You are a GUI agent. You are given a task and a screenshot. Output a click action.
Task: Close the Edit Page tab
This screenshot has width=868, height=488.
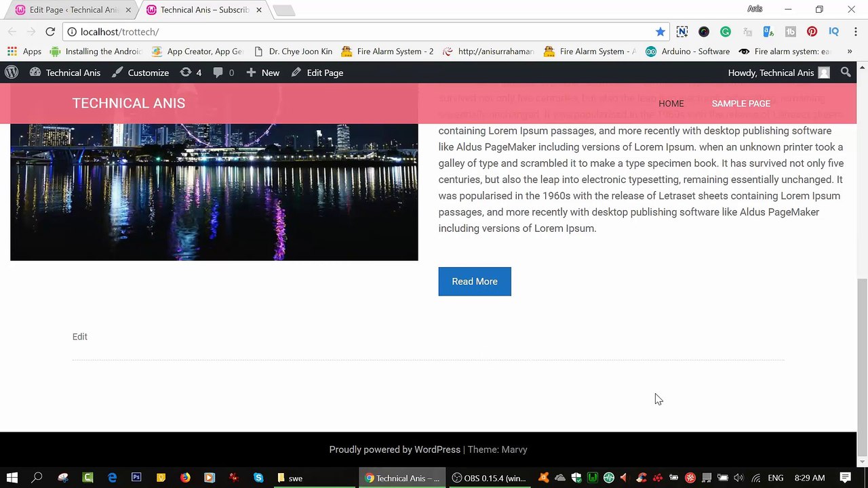(128, 10)
